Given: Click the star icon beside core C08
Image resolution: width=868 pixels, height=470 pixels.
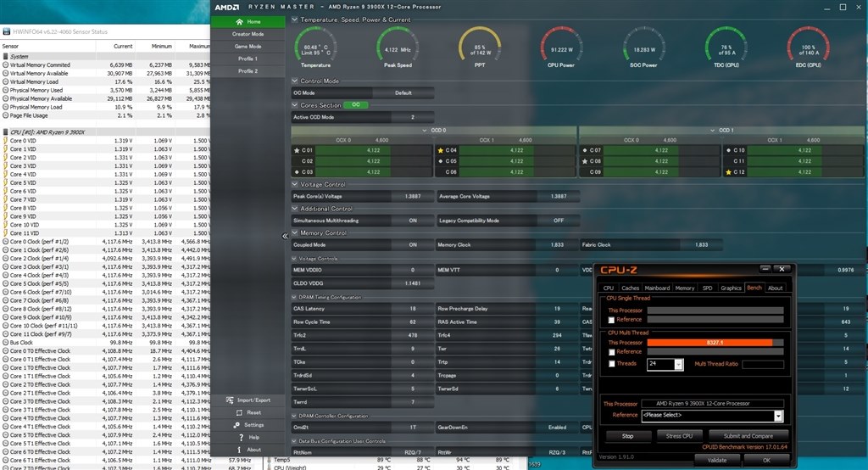Looking at the screenshot, I should 585,161.
